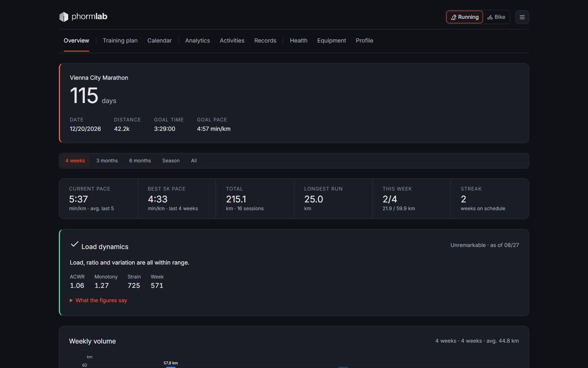Screen dimensions: 588x368
Task: Click the 115 days countdown
Action: [93, 96]
